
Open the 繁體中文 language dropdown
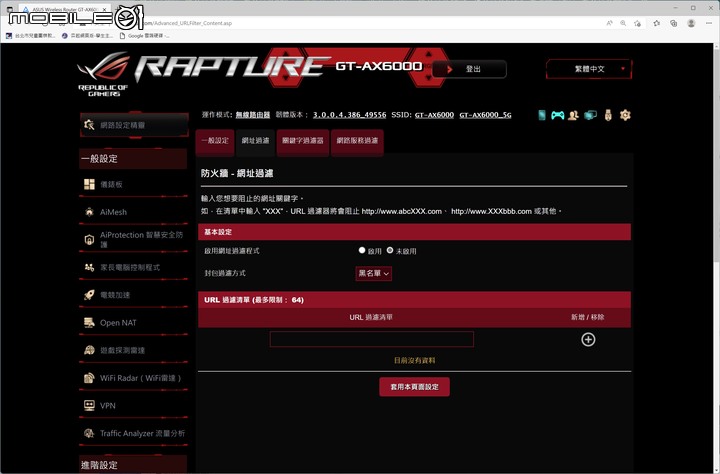pyautogui.click(x=589, y=69)
